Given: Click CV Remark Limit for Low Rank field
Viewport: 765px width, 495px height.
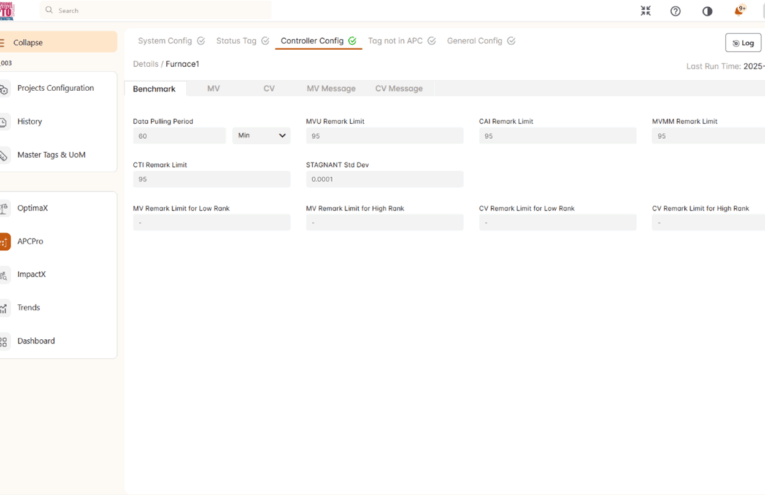Looking at the screenshot, I should pyautogui.click(x=558, y=222).
